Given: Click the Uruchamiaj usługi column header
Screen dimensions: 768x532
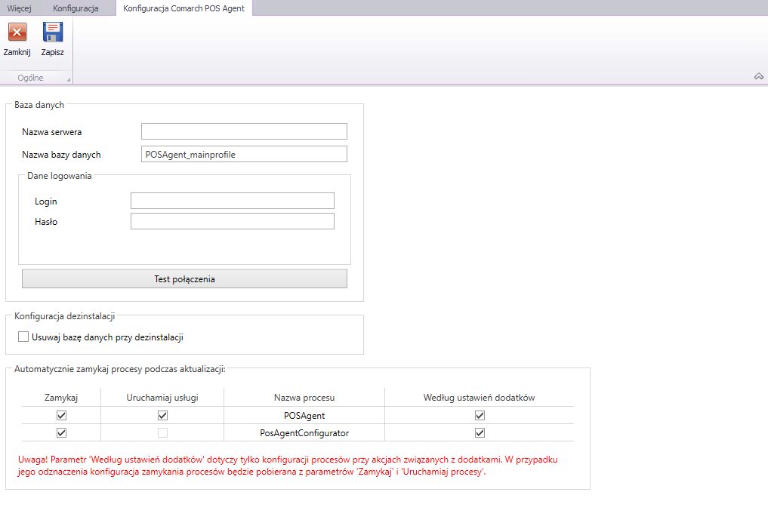Looking at the screenshot, I should tap(162, 398).
